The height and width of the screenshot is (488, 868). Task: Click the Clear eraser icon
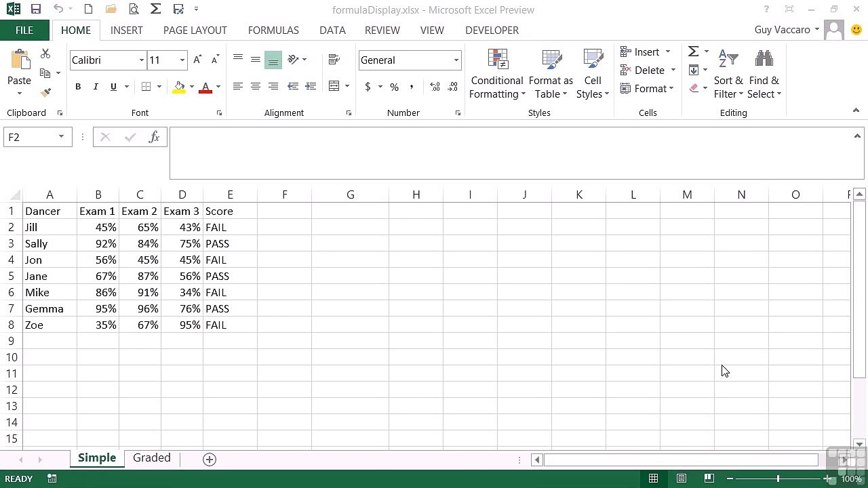[693, 88]
